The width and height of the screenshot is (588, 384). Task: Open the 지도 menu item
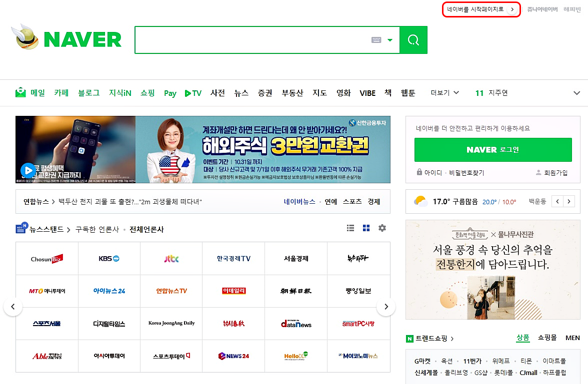[x=319, y=92]
